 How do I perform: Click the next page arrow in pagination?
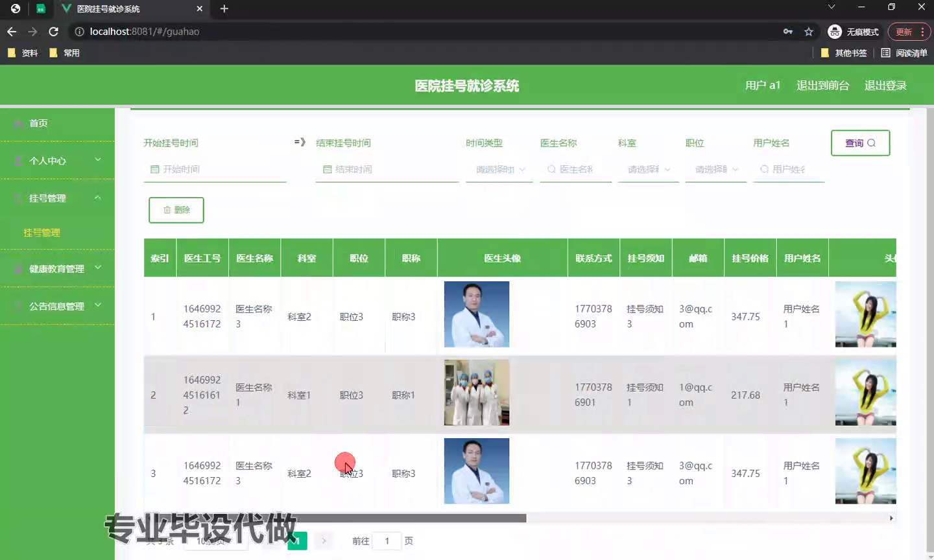(x=324, y=541)
